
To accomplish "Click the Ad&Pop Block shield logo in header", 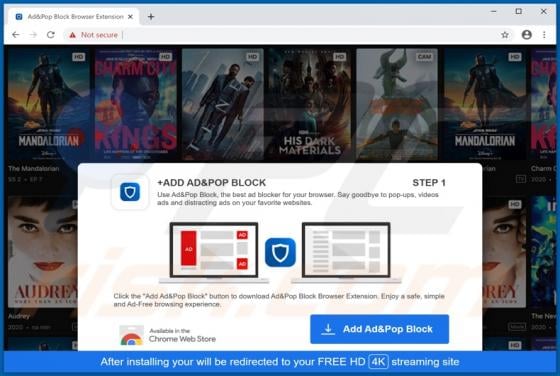I will click(x=130, y=192).
